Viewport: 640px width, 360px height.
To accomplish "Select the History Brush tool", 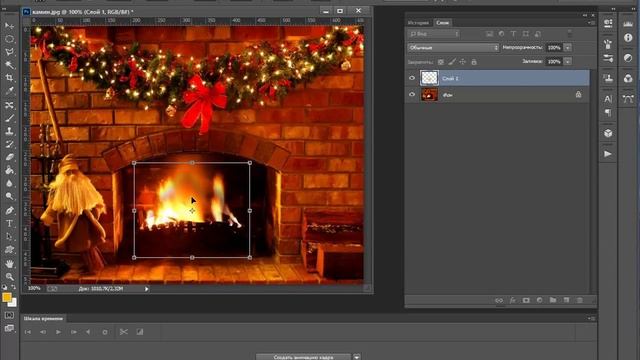I will [9, 144].
